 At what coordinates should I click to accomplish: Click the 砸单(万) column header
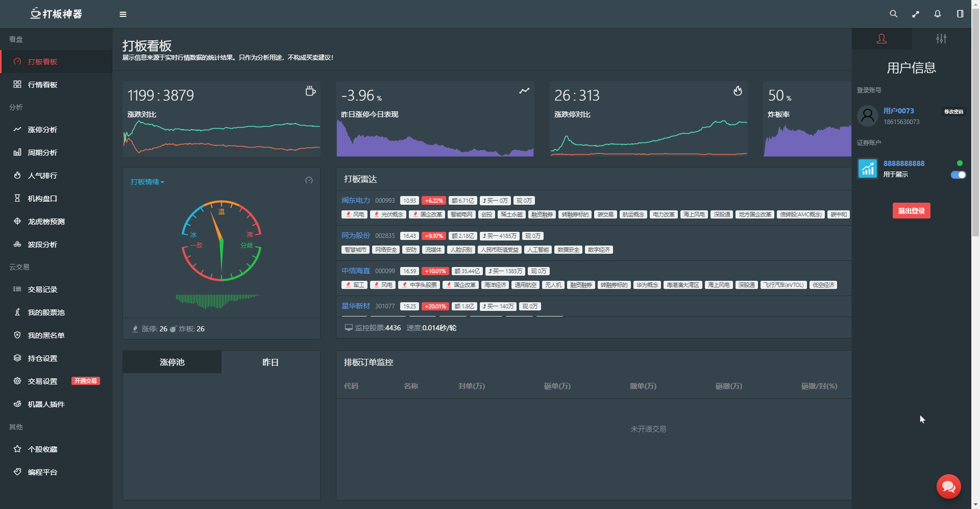[x=557, y=386]
